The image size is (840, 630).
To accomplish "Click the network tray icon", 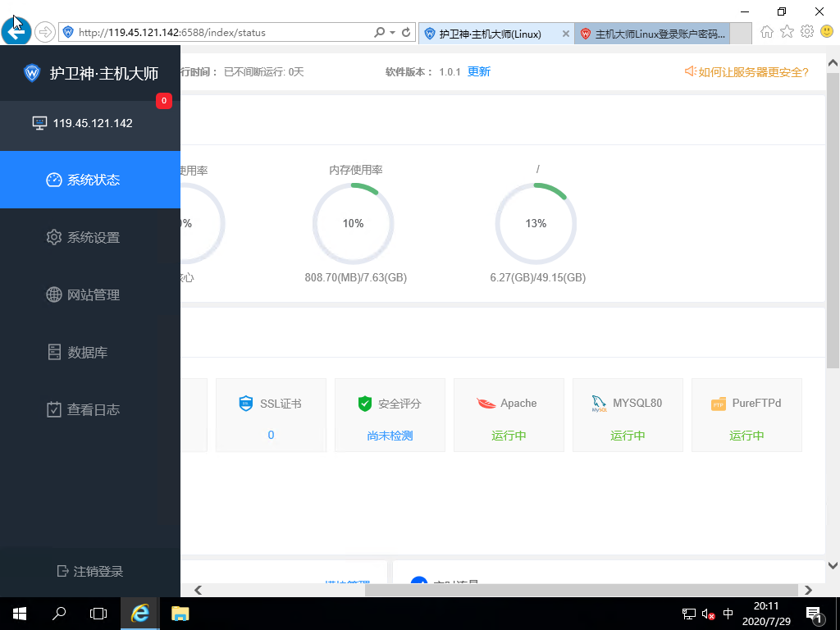I will coord(689,614).
